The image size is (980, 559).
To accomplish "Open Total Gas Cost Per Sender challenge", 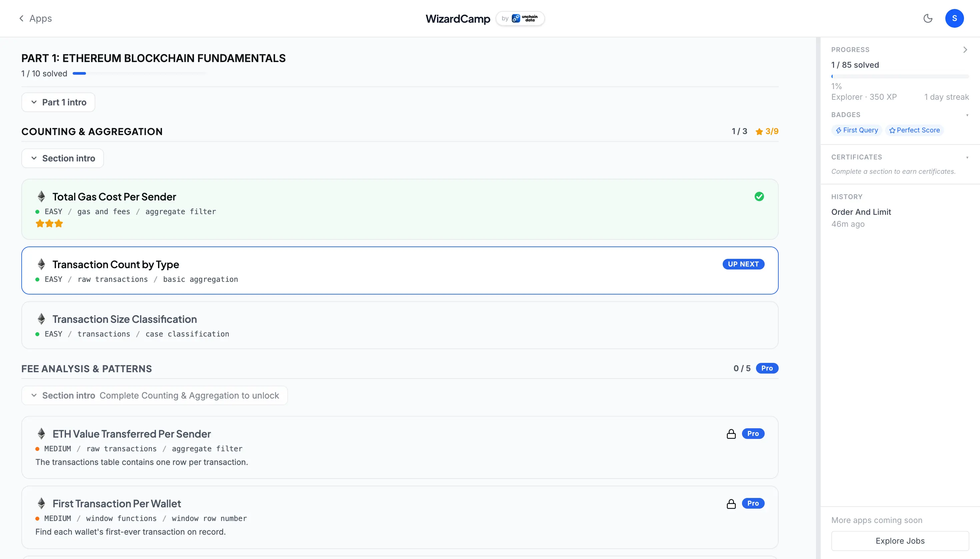I will (x=400, y=209).
